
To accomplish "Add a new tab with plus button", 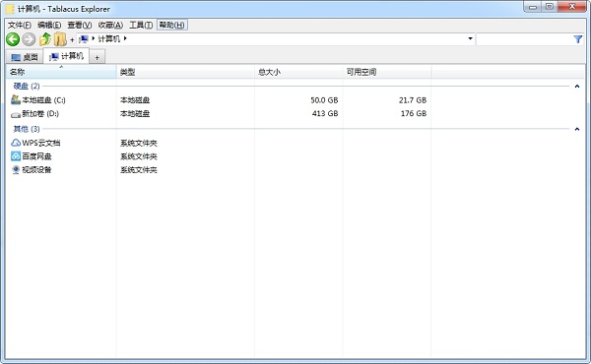I will [x=97, y=58].
